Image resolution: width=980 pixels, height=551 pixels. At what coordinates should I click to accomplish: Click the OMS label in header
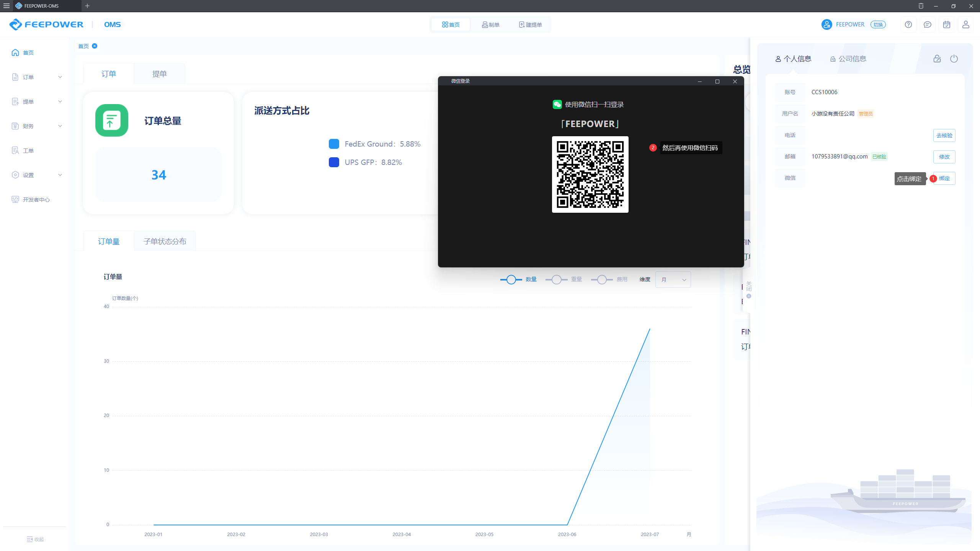tap(112, 24)
